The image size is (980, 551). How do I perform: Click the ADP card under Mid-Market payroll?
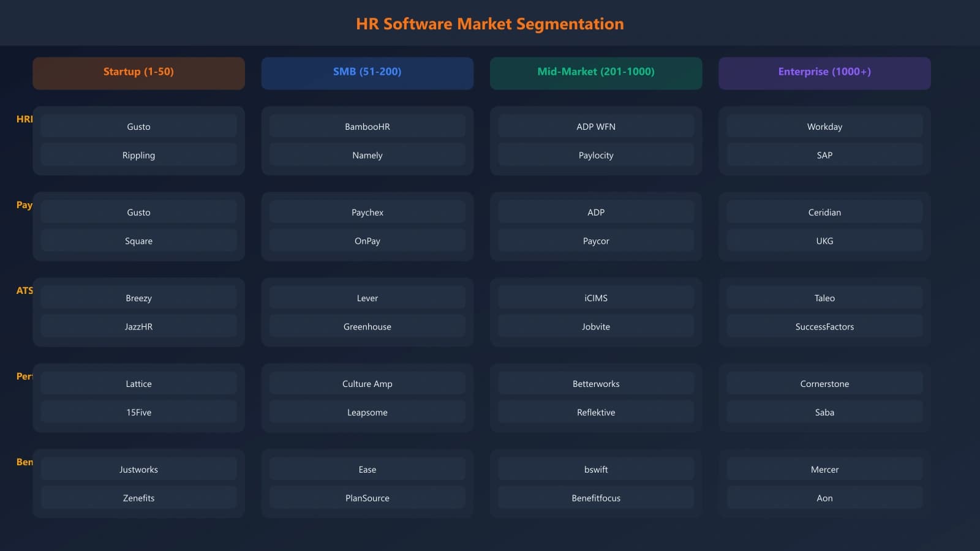coord(595,212)
